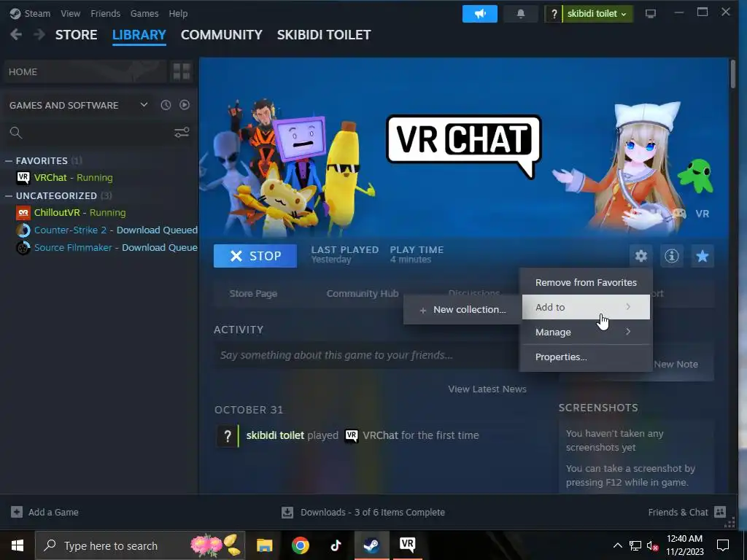The height and width of the screenshot is (560, 747).
Task: Open the View menu
Action: [x=71, y=13]
